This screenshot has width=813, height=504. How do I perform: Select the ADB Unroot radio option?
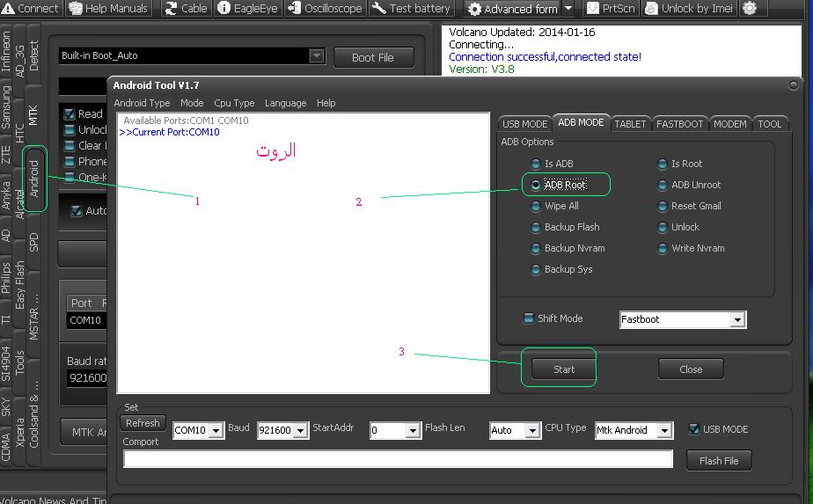coord(663,185)
